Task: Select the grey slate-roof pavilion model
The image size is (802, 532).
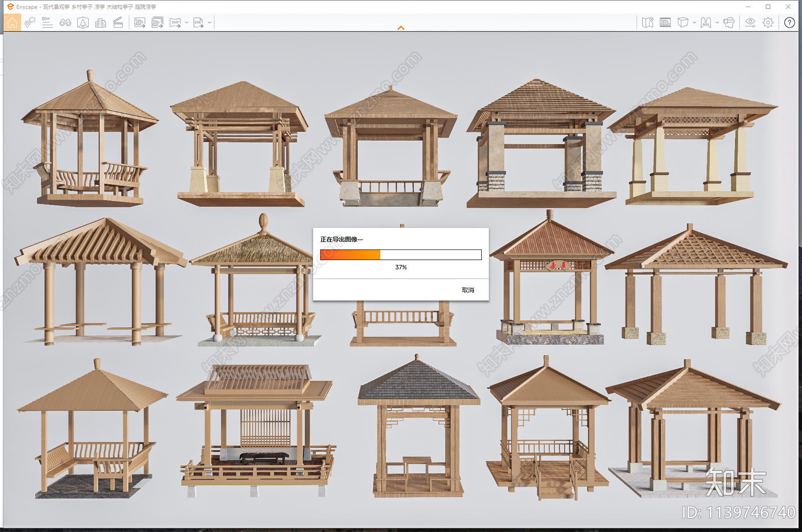Action: point(418,426)
